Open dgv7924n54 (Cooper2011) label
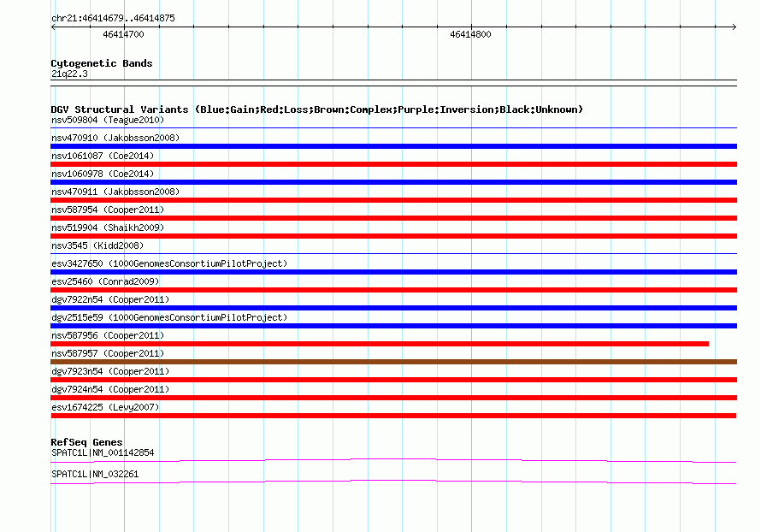 pos(110,389)
